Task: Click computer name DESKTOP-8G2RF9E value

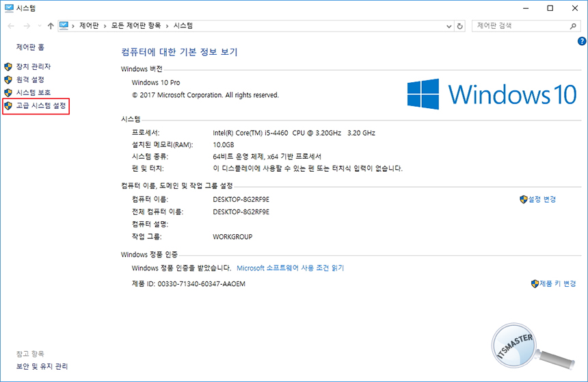Action: [241, 199]
